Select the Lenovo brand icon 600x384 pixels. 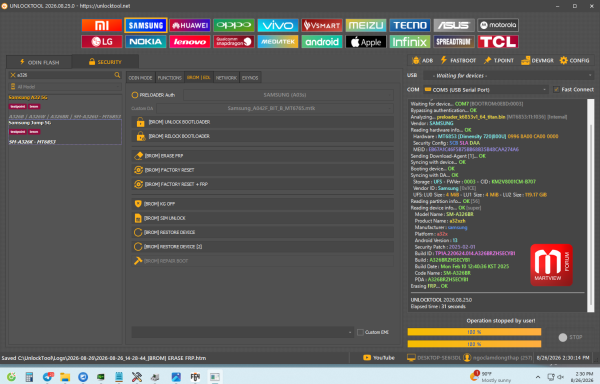(190, 42)
